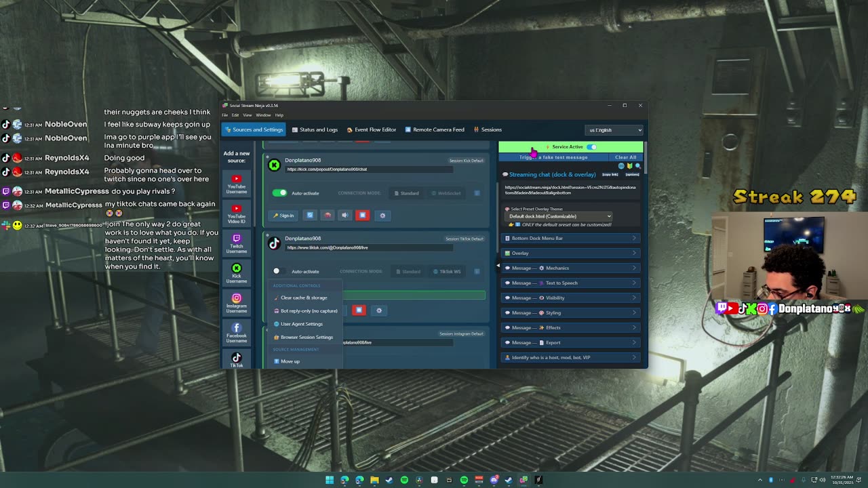The image size is (868, 488).
Task: Expand the Message Mechanics section
Action: tap(570, 268)
